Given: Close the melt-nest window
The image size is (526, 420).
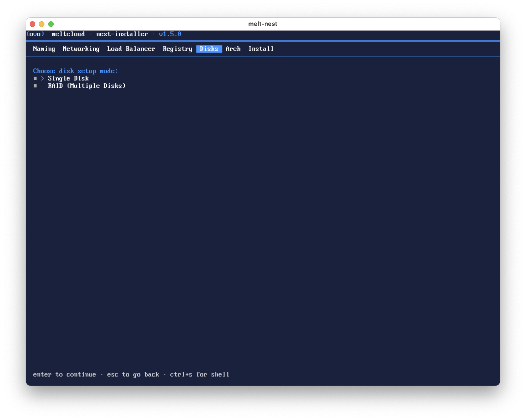Looking at the screenshot, I should click(32, 24).
